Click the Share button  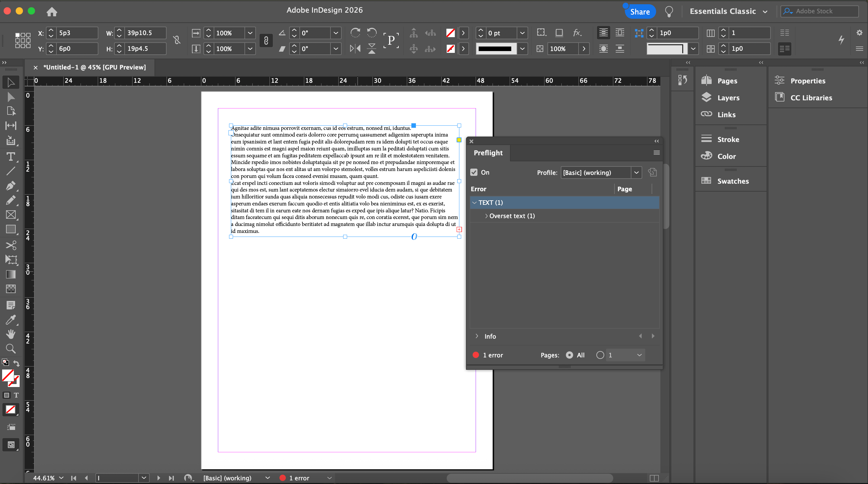(640, 12)
